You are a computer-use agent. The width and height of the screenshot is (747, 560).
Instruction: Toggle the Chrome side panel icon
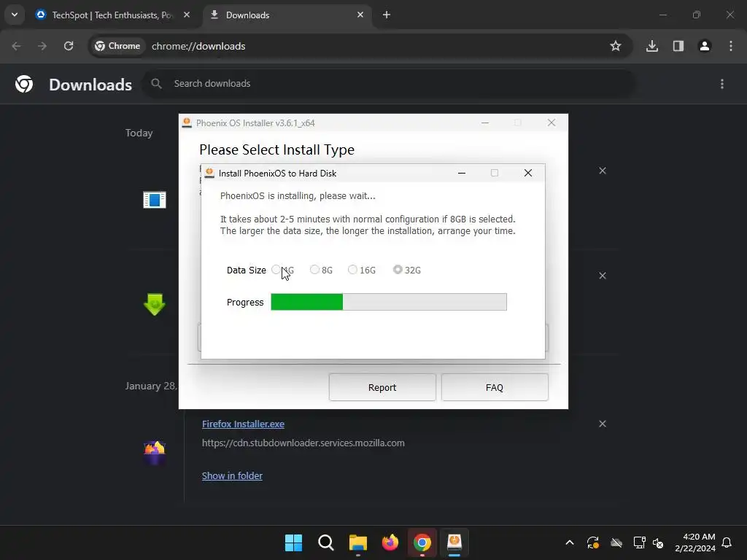click(678, 46)
